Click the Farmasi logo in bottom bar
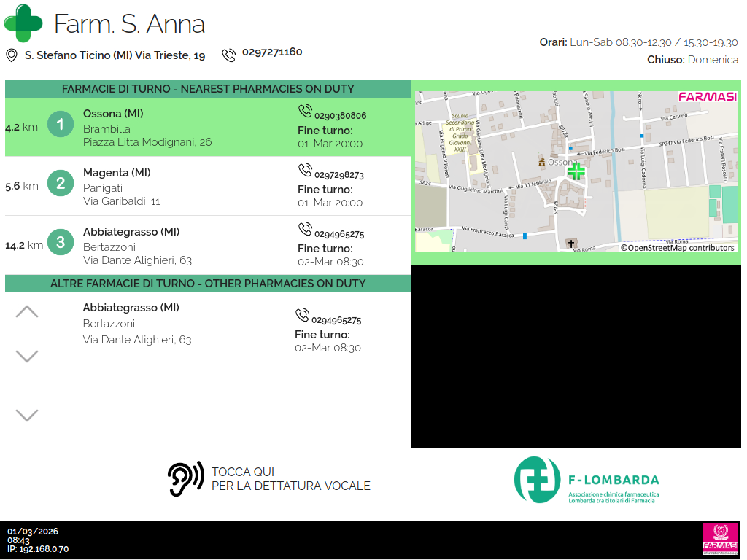747x560 pixels. [x=720, y=540]
